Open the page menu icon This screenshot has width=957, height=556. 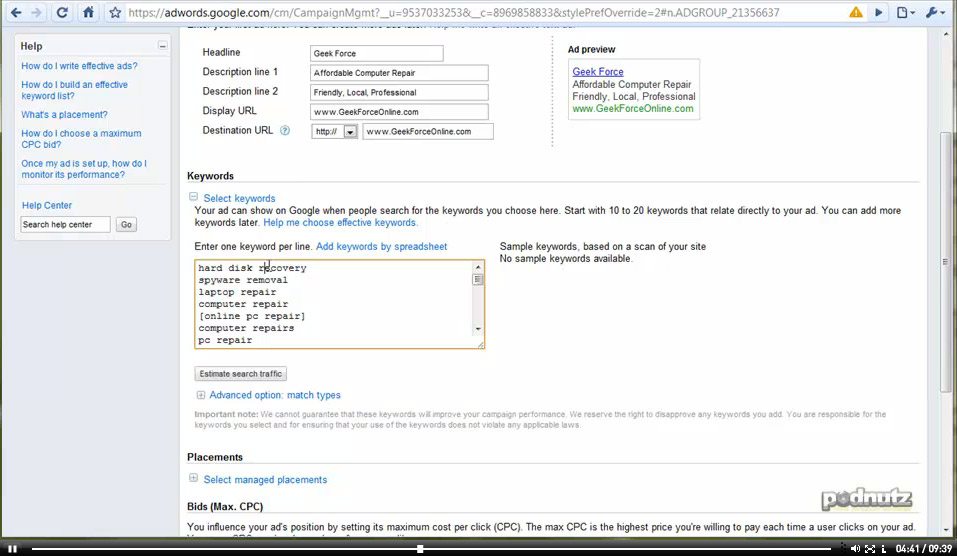pos(905,12)
